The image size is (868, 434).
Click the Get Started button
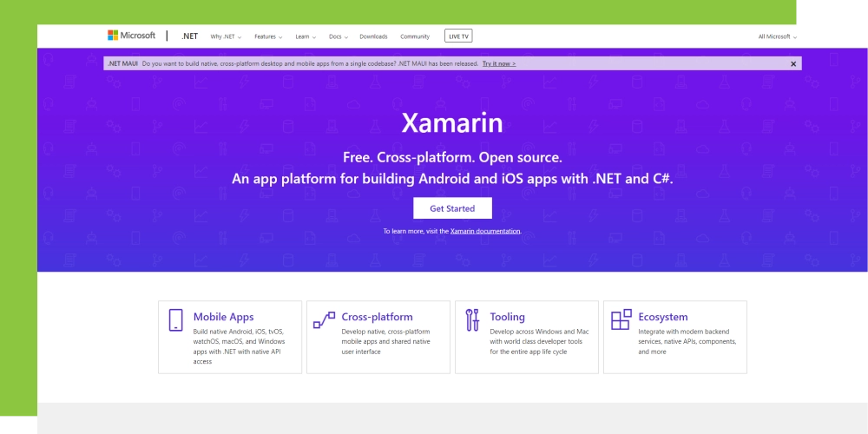click(x=452, y=208)
